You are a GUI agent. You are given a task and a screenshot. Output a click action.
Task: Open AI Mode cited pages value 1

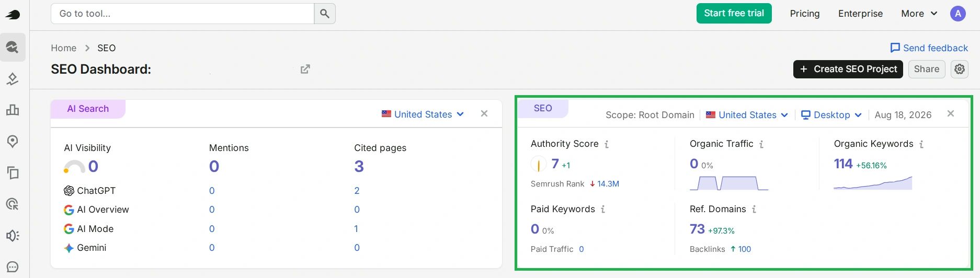coord(356,229)
